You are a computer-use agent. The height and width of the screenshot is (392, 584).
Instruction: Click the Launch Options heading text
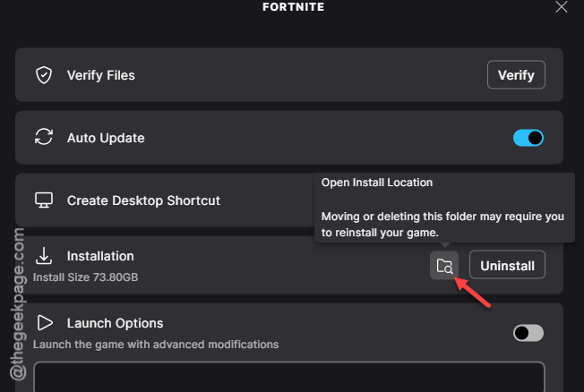tap(115, 323)
